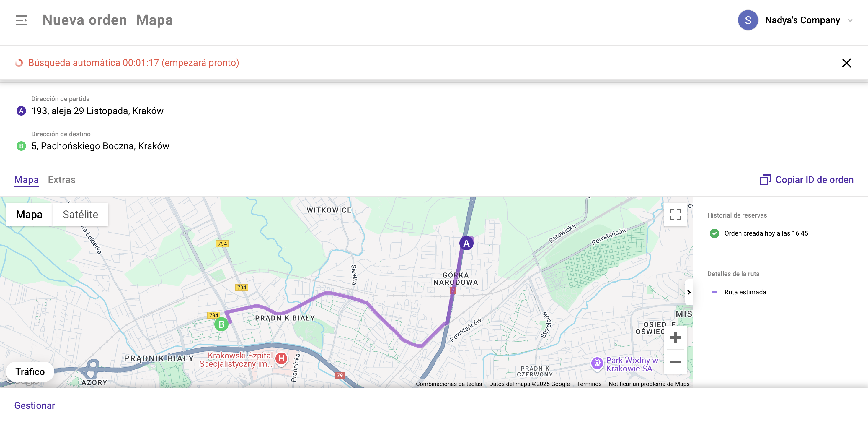The image size is (868, 422).
Task: Click the Copiar ID de orden icon
Action: [765, 180]
